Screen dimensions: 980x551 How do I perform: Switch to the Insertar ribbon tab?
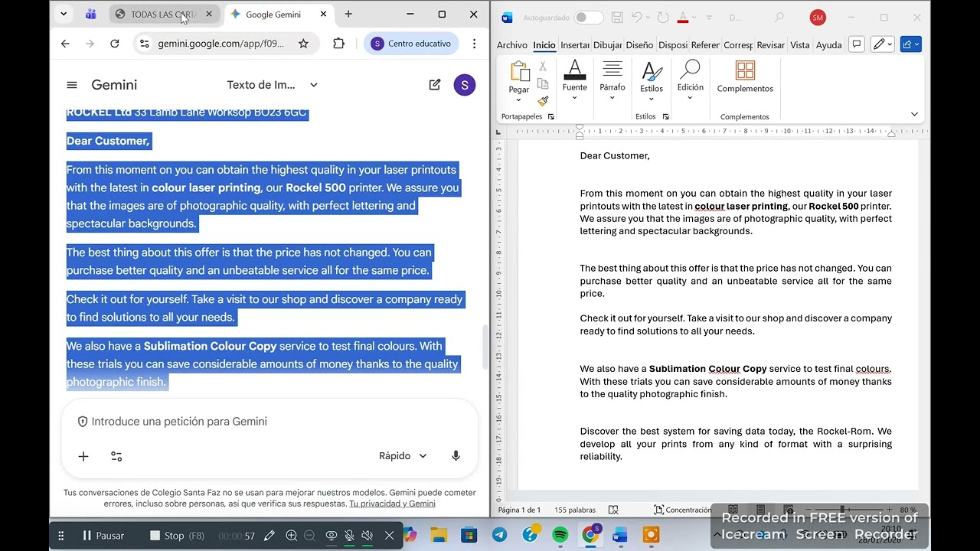pyautogui.click(x=574, y=45)
